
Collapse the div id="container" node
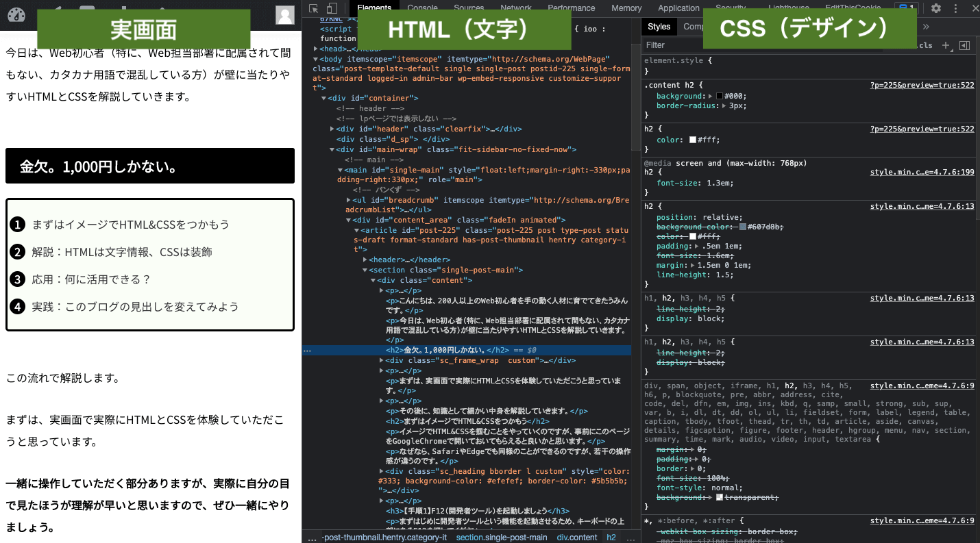(323, 98)
